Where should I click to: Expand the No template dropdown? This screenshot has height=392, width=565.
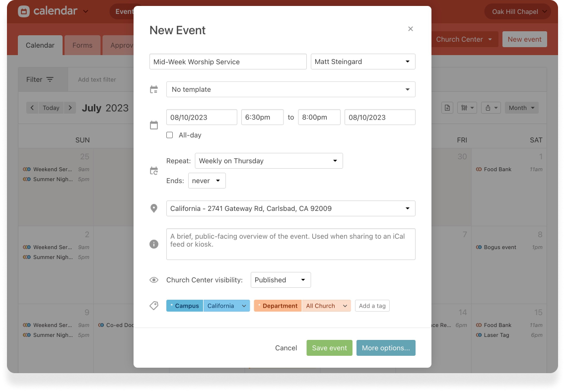click(x=290, y=89)
